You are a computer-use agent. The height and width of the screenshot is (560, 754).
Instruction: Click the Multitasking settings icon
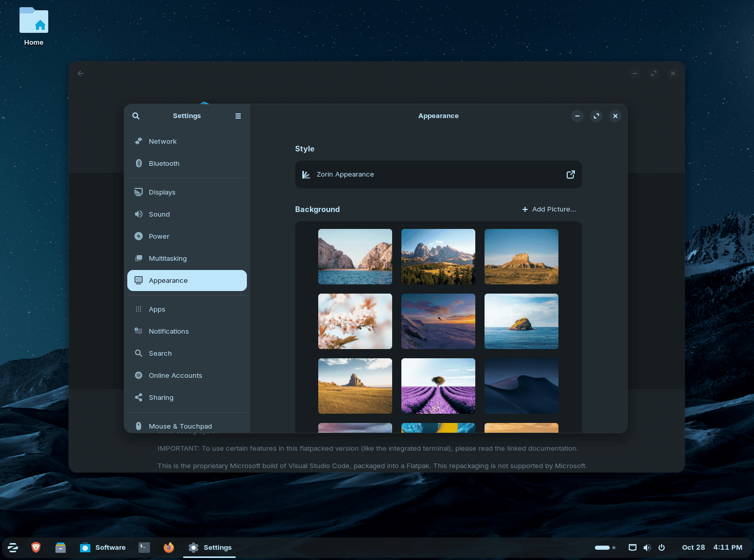(x=138, y=258)
